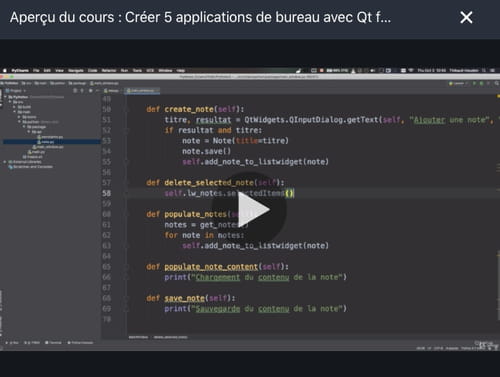The image size is (500, 377).
Task: Open the Refactor menu
Action: pos(109,70)
